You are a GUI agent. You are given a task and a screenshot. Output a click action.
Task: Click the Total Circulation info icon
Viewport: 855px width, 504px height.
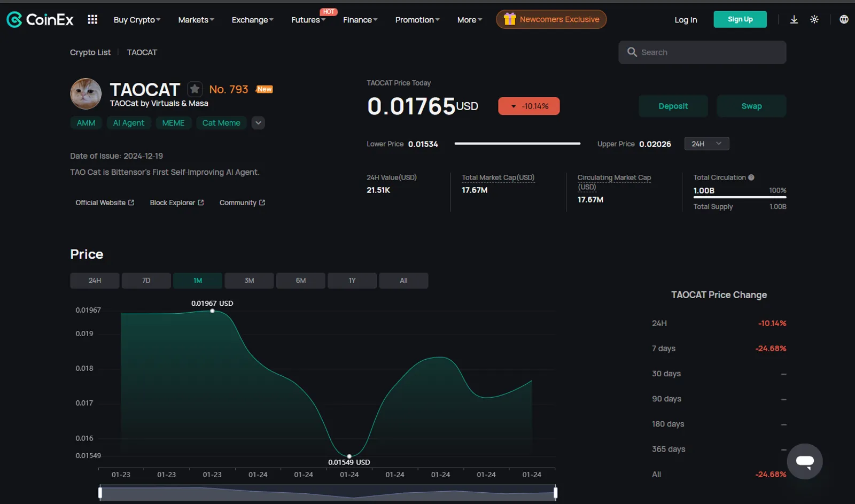pos(751,177)
